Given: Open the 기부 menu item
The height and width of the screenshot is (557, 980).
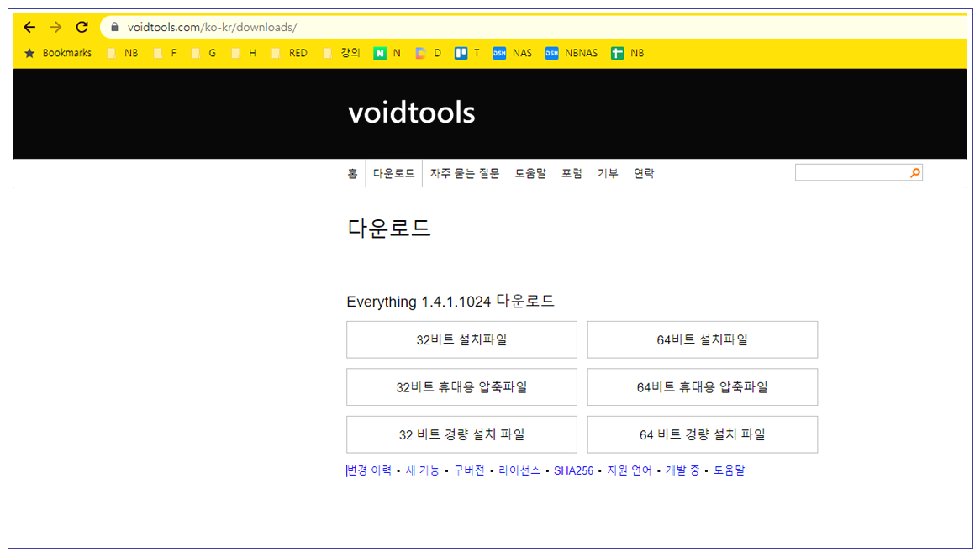Looking at the screenshot, I should pyautogui.click(x=608, y=174).
